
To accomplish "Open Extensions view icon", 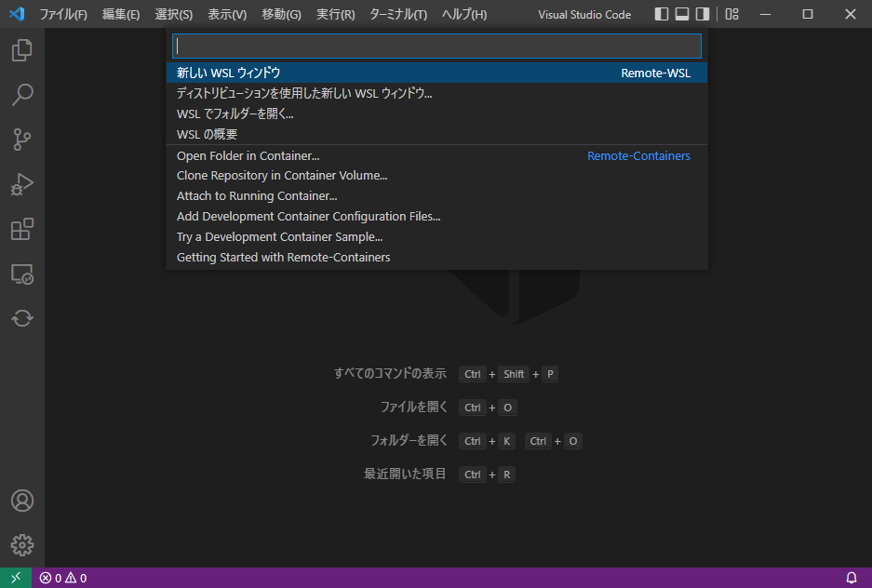I will 22,229.
